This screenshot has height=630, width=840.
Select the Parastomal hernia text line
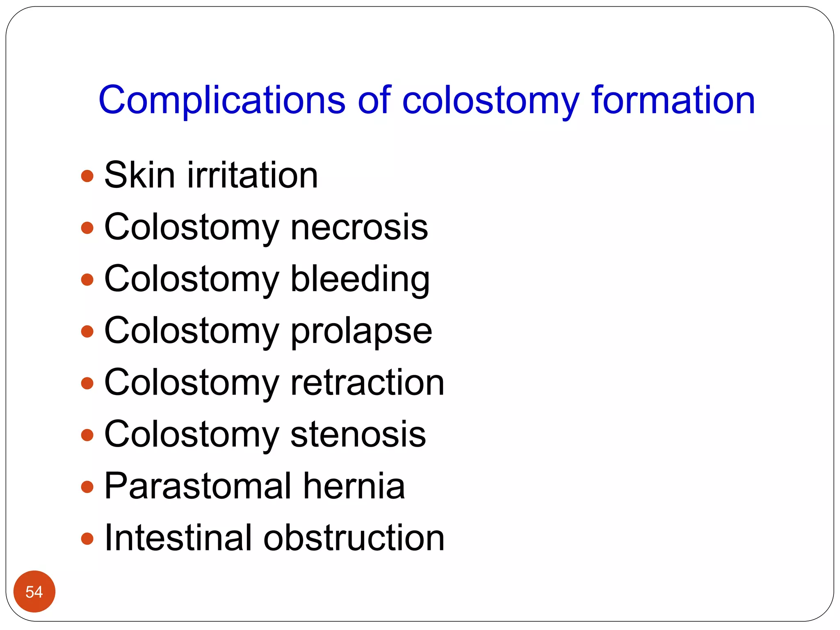tap(255, 486)
